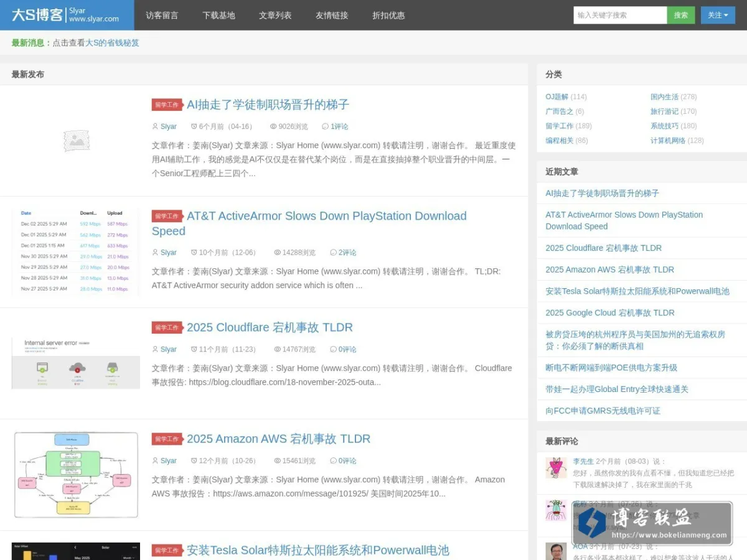Click the eye icon beside 14767浏览

click(x=278, y=349)
